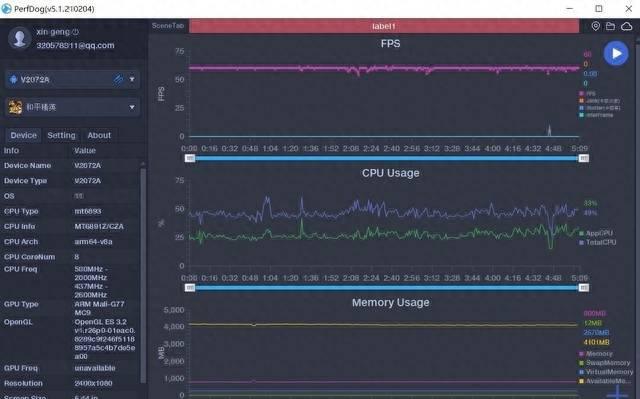Viewport: 640px width, 399px height.
Task: Click the Info column header
Action: 11,151
